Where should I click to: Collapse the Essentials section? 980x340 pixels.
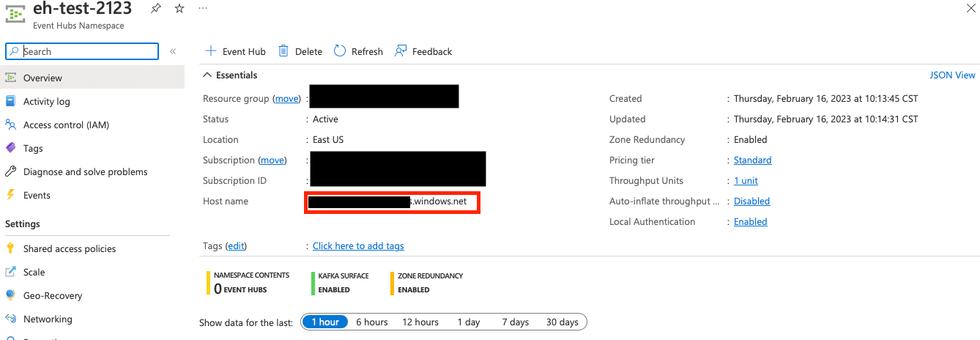click(208, 75)
